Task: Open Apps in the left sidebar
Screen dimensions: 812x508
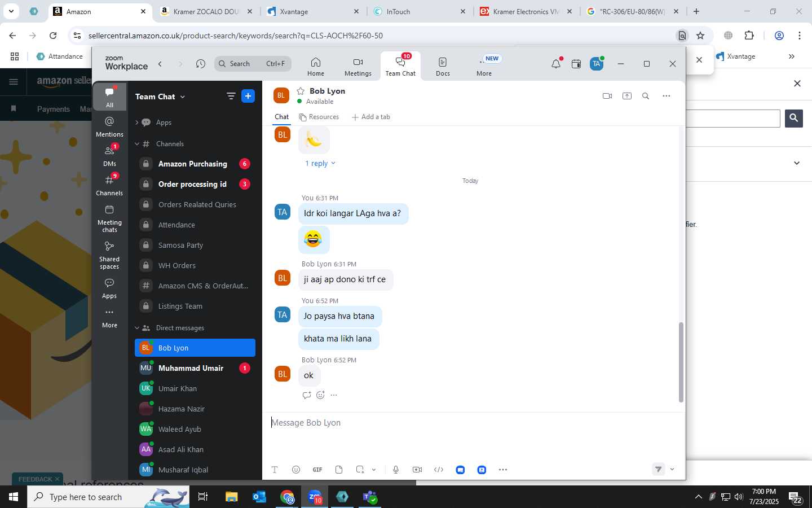Action: tap(109, 288)
